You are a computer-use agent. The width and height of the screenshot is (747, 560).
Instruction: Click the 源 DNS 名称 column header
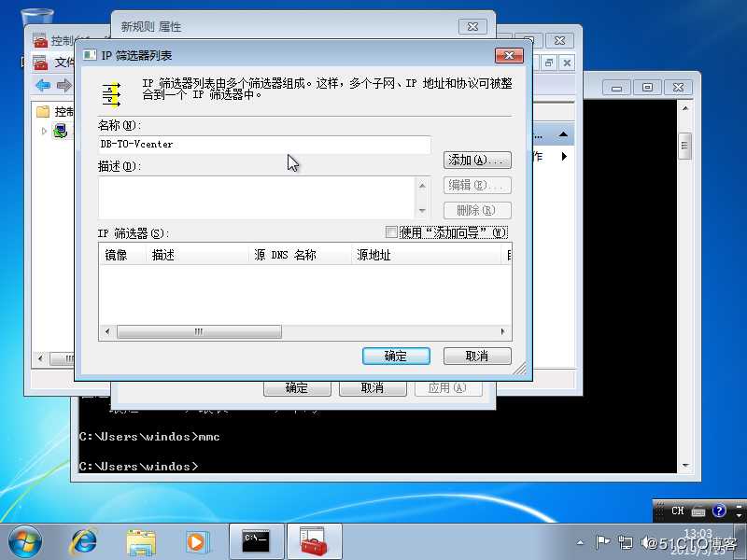[x=300, y=255]
